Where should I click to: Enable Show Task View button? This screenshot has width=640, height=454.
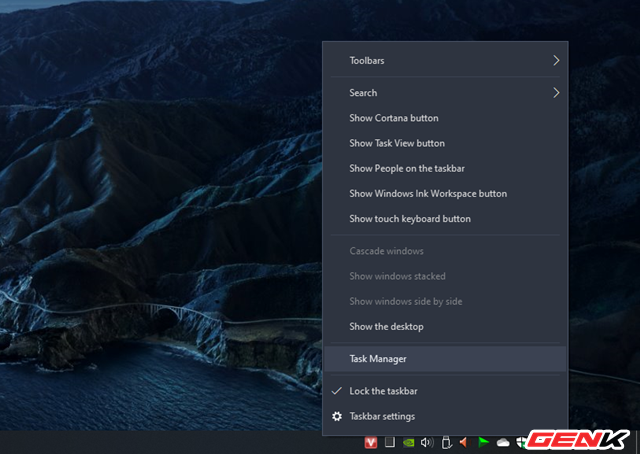[397, 143]
